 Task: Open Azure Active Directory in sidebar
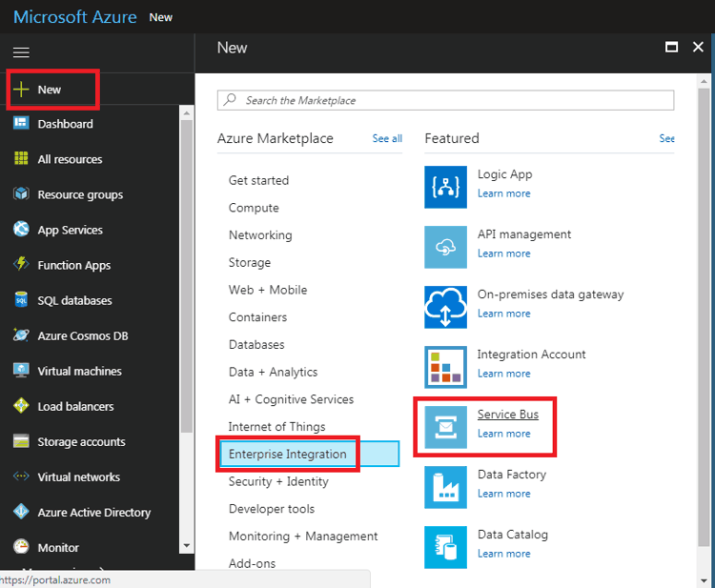coord(93,512)
